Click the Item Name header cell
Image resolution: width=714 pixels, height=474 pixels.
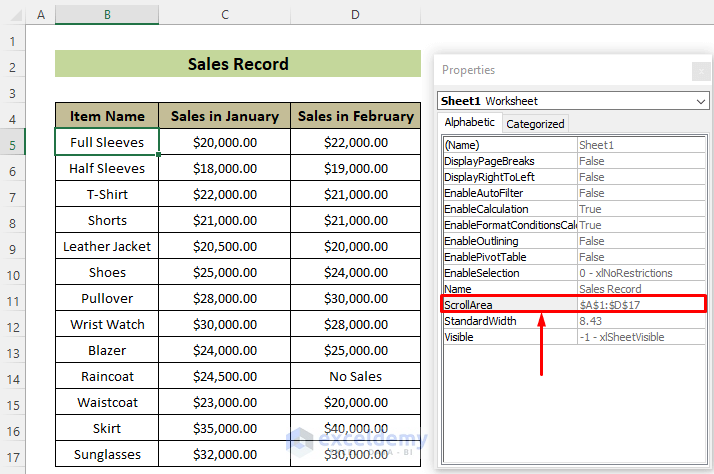point(108,116)
